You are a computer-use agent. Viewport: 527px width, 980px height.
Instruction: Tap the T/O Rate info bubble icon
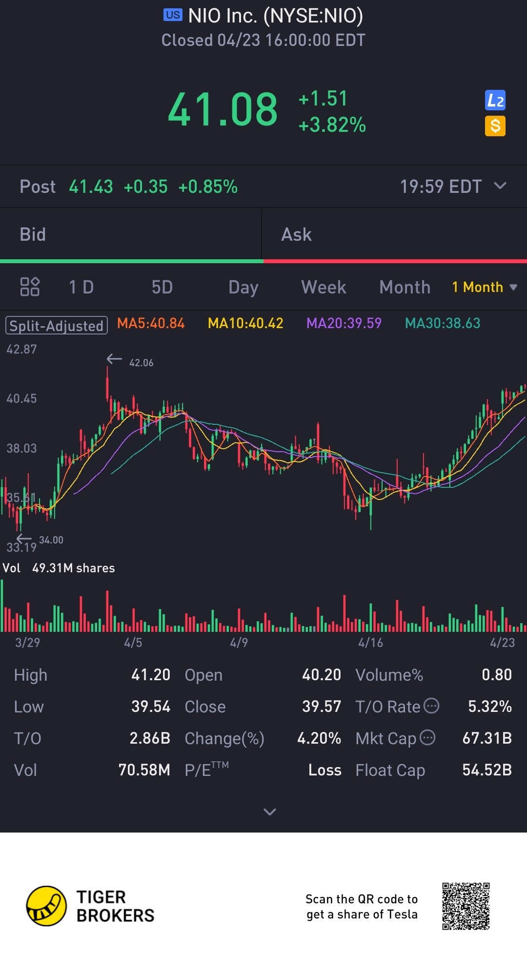click(431, 706)
